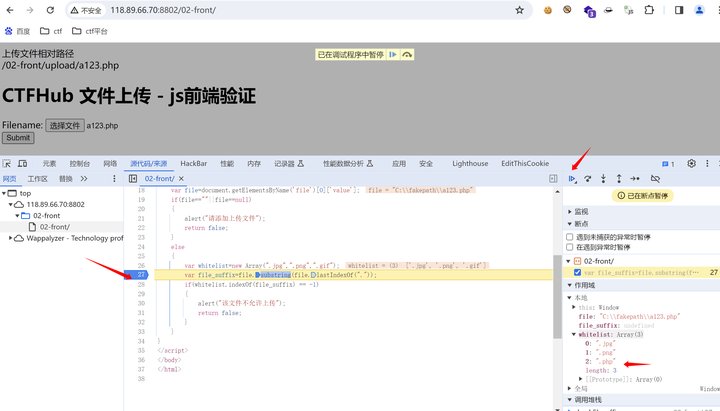Screen dimensions: 720x411
Task: Collapse 118.89.66.70:8802 tree node
Action: coord(11,204)
